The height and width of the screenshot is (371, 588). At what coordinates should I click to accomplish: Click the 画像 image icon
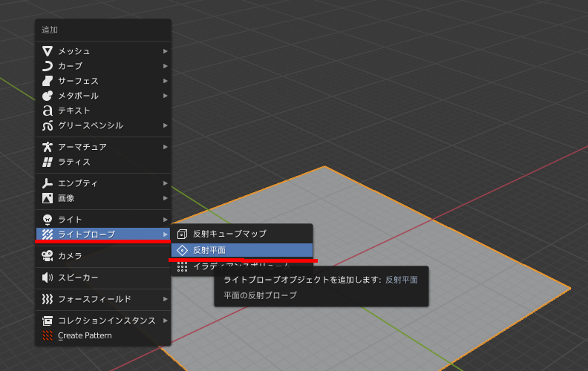click(x=48, y=198)
